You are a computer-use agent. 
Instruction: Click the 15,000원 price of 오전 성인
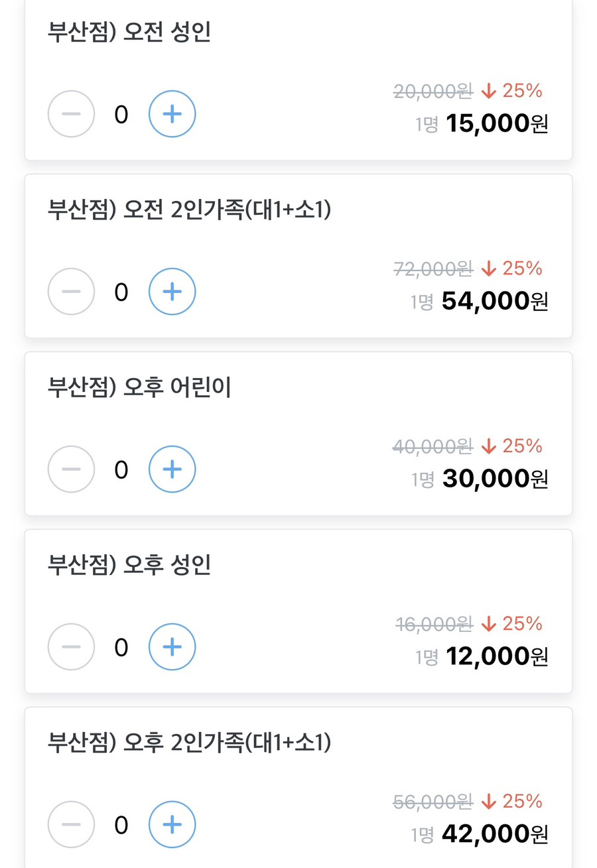point(497,123)
